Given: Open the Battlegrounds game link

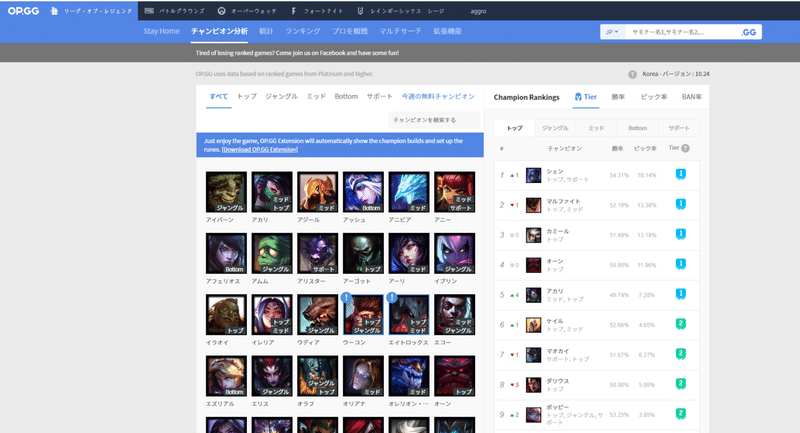Looking at the screenshot, I should (x=174, y=11).
